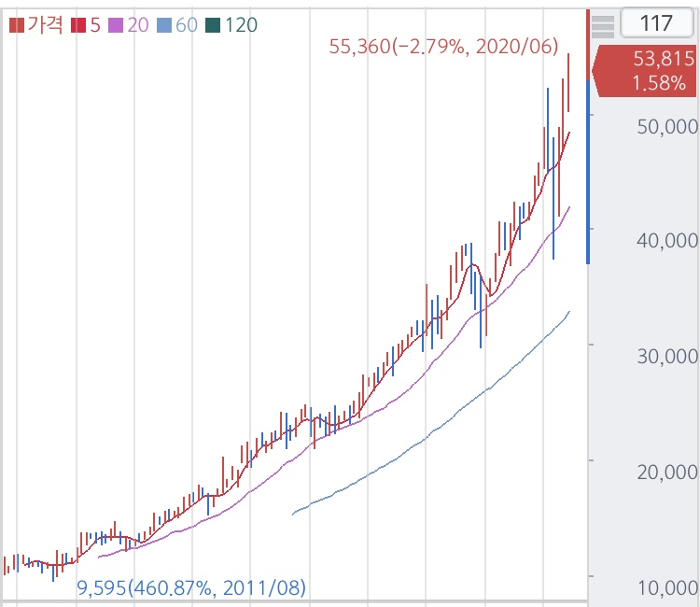
Task: Click the 10,000 axis label
Action: point(668,587)
